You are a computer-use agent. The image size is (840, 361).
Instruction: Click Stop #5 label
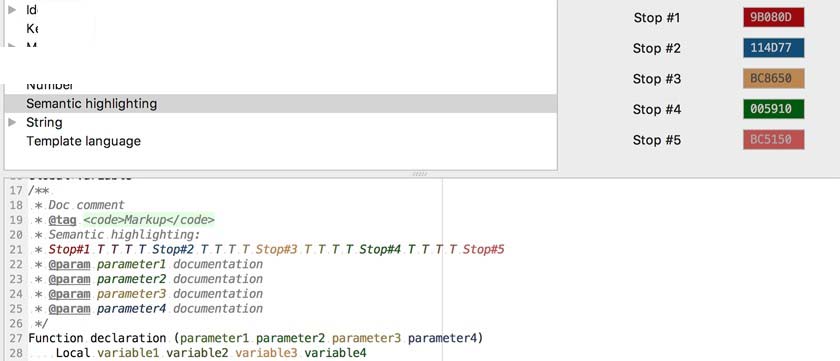point(657,140)
